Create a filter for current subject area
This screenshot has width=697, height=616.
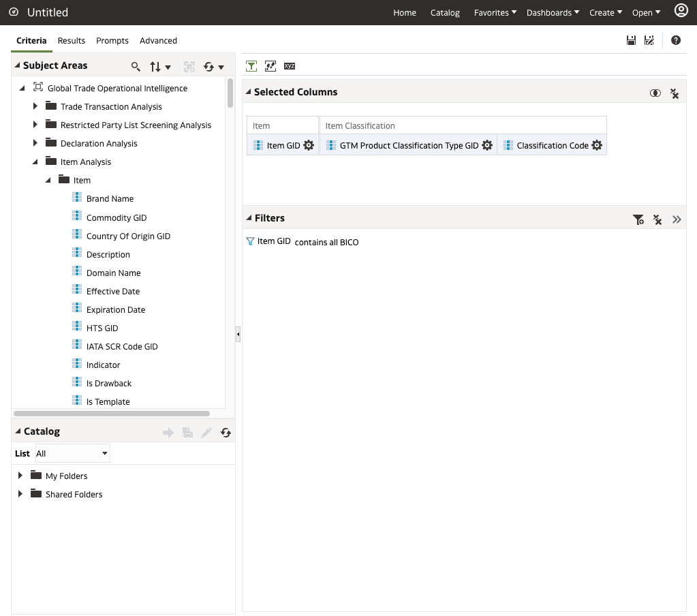point(638,219)
